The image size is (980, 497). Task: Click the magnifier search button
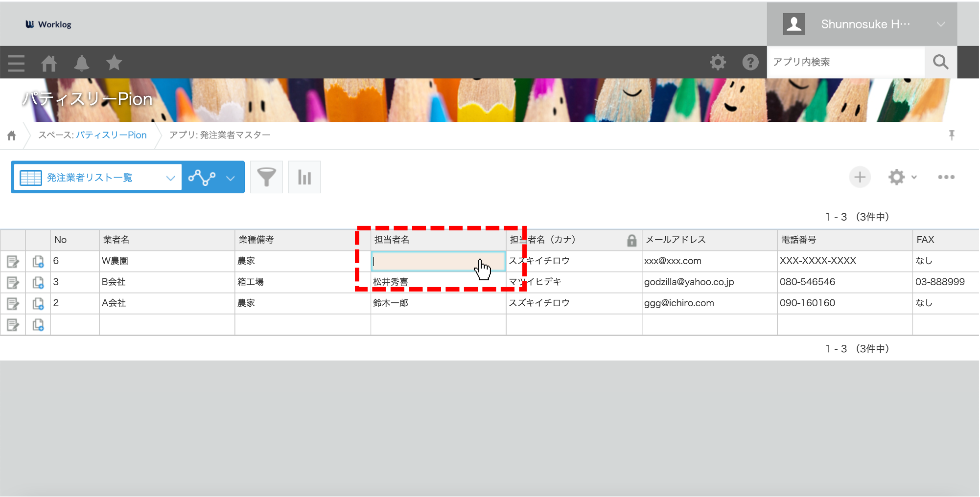pyautogui.click(x=940, y=62)
